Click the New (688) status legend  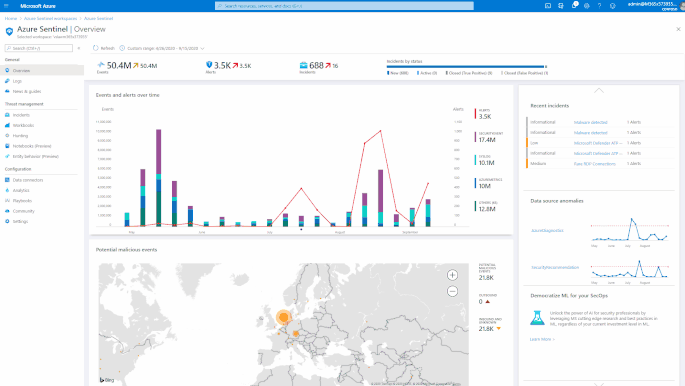tap(398, 73)
